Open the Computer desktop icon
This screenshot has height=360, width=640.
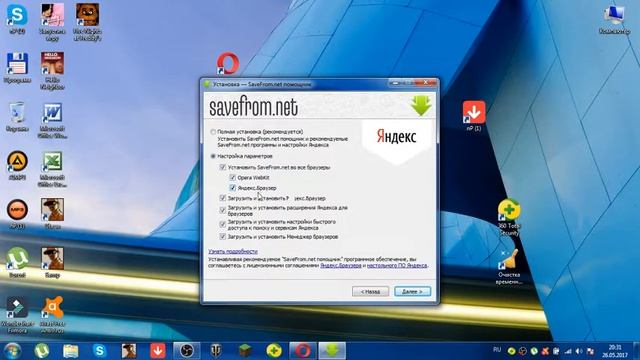tap(614, 19)
